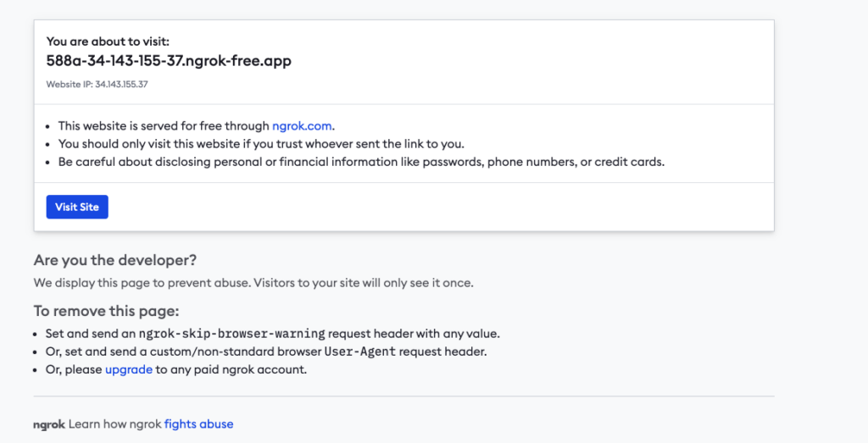
Task: Click the bullet about disclosing personal information
Action: [x=361, y=162]
